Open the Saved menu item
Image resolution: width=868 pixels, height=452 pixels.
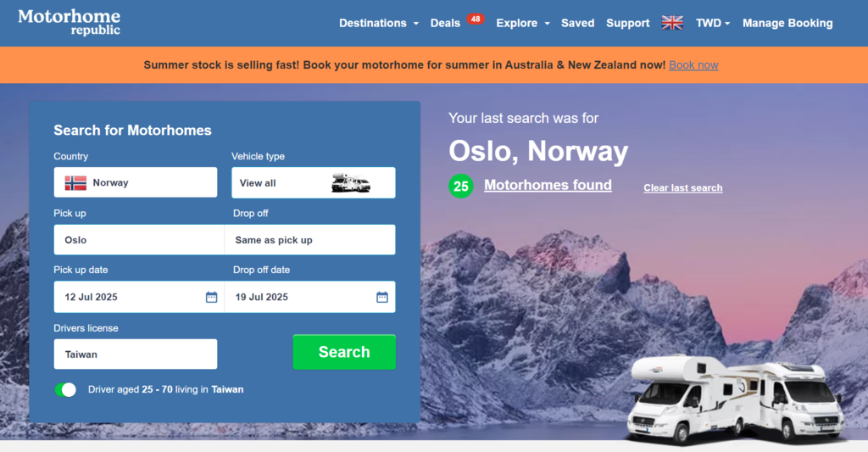[x=577, y=23]
